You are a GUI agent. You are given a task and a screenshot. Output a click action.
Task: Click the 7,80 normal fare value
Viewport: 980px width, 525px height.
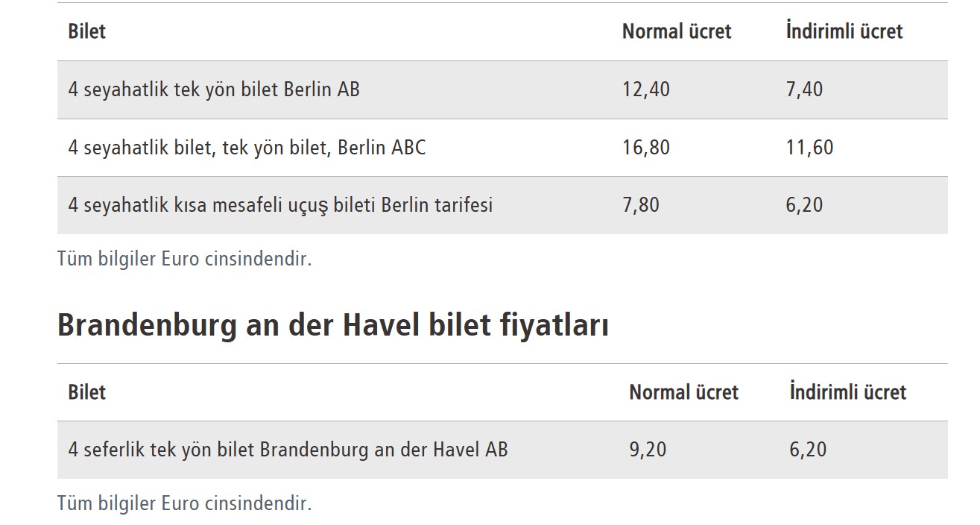pyautogui.click(x=641, y=205)
